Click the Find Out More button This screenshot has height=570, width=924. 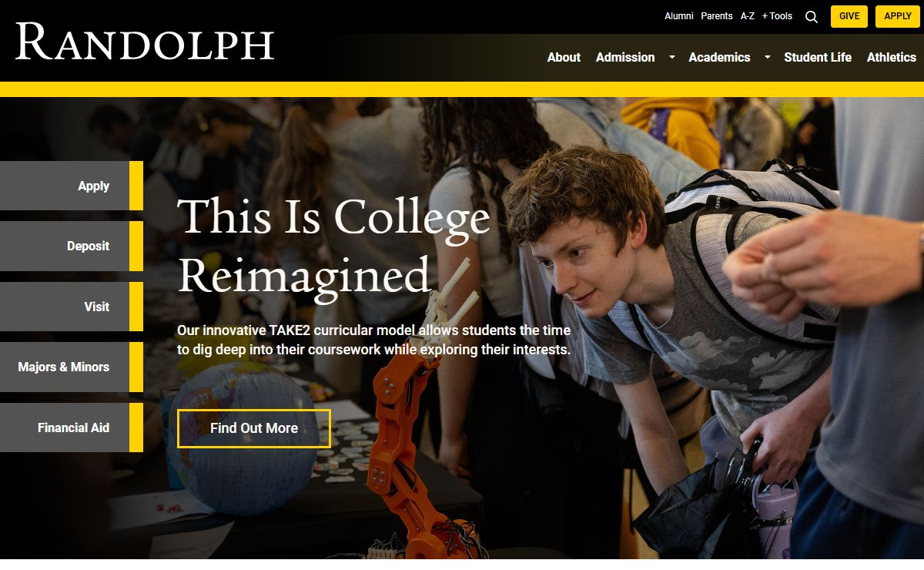click(254, 428)
